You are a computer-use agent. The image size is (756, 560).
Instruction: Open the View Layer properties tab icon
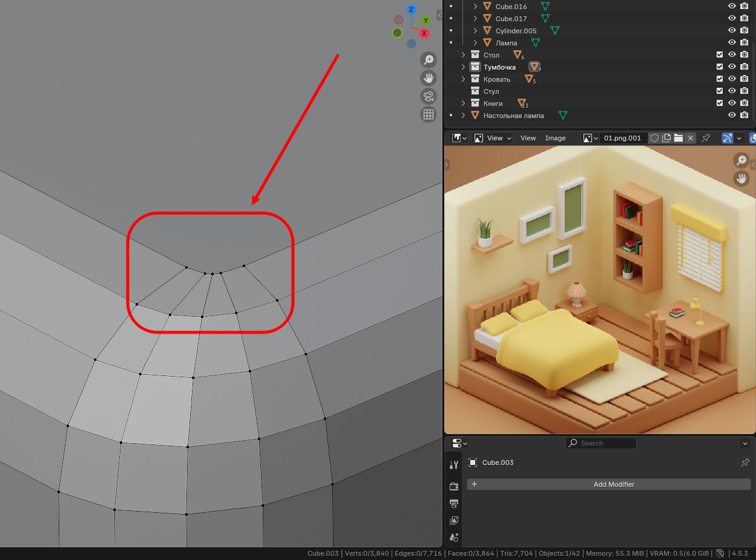coord(454,521)
